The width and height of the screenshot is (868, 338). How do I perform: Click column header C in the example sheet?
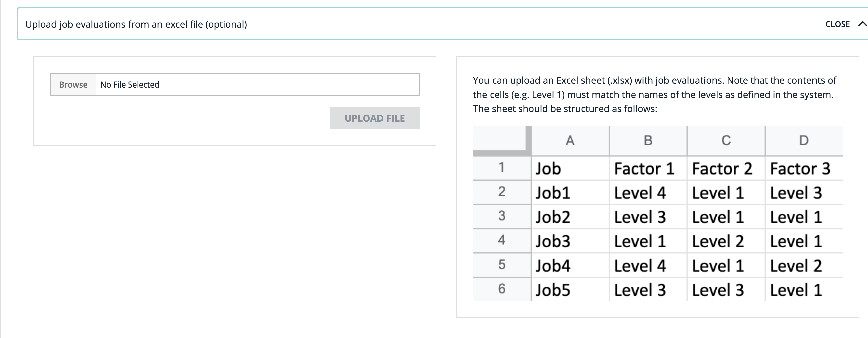click(726, 140)
